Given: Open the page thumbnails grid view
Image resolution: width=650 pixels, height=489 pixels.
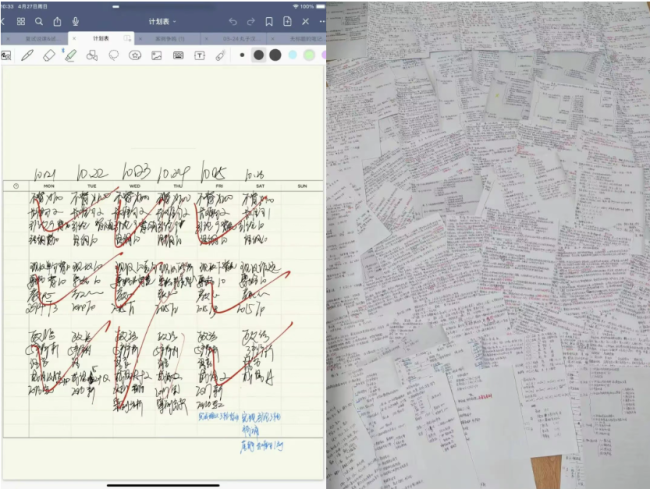Looking at the screenshot, I should (x=21, y=22).
